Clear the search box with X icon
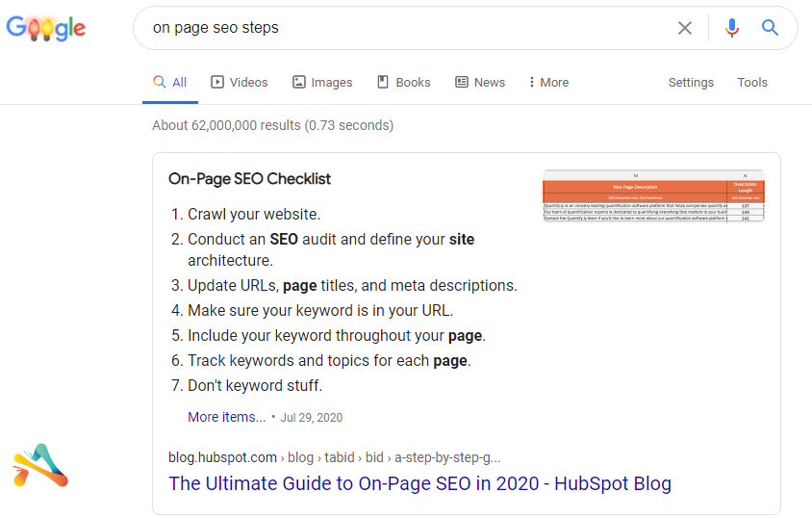This screenshot has width=812, height=518. [x=685, y=28]
